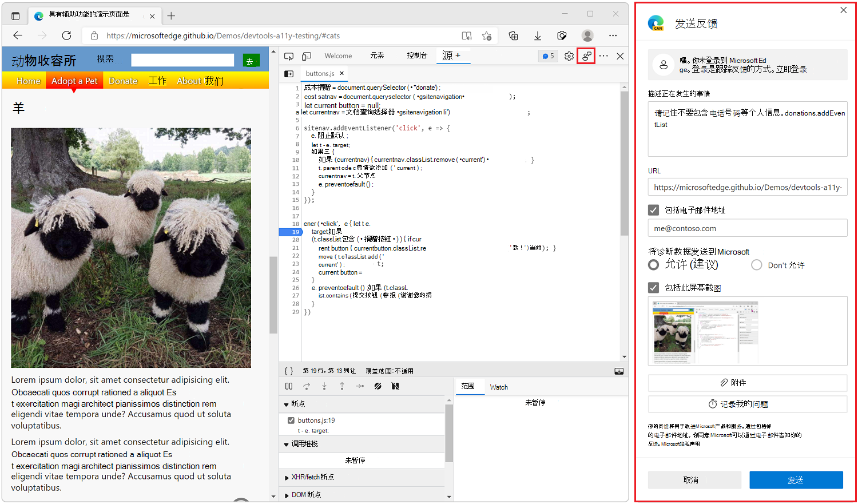858x504 pixels.
Task: Select the inspect element tool in DevTools
Action: click(x=289, y=55)
